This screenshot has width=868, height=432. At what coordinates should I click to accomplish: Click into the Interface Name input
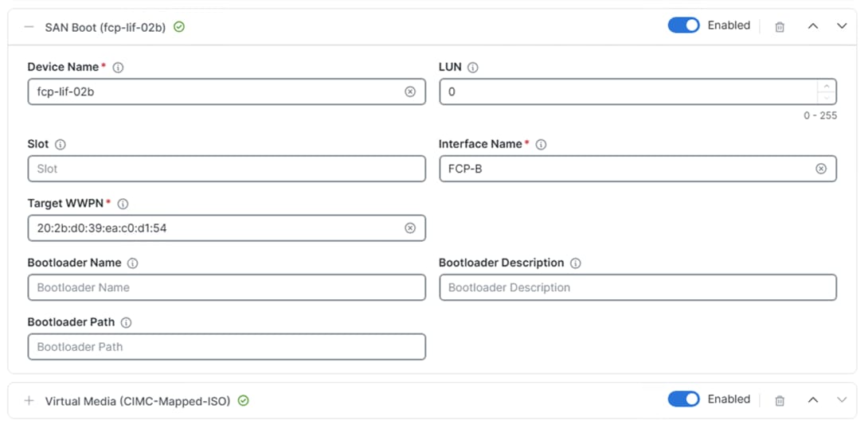coord(638,169)
